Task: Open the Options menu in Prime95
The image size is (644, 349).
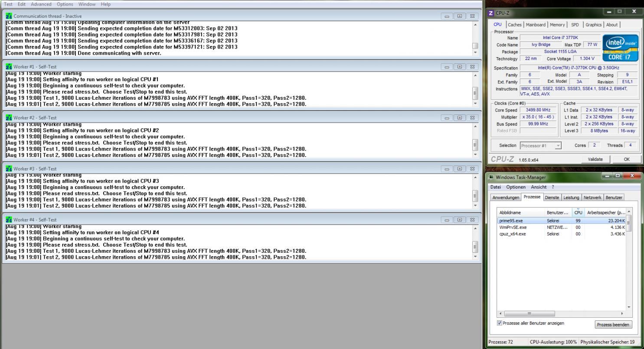Action: [65, 4]
